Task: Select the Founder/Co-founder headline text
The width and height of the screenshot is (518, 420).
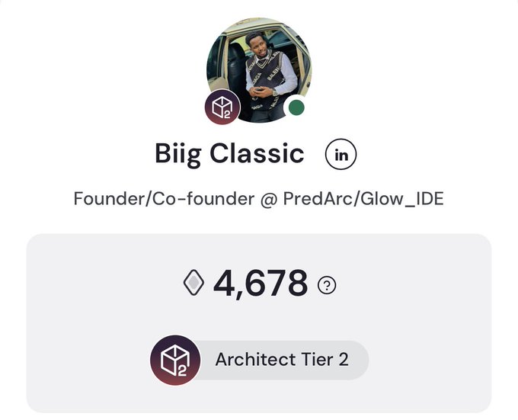Action: (x=165, y=199)
